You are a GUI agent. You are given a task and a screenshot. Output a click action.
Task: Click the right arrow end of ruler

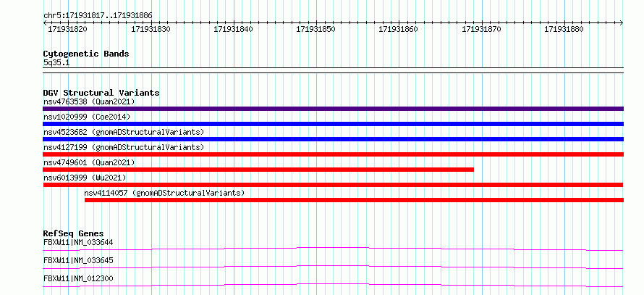click(621, 23)
